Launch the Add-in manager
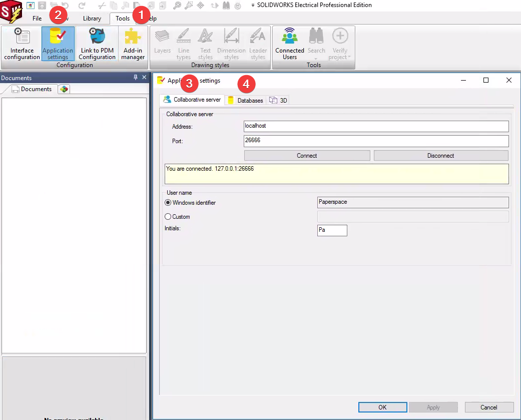521x420 pixels. pyautogui.click(x=133, y=44)
